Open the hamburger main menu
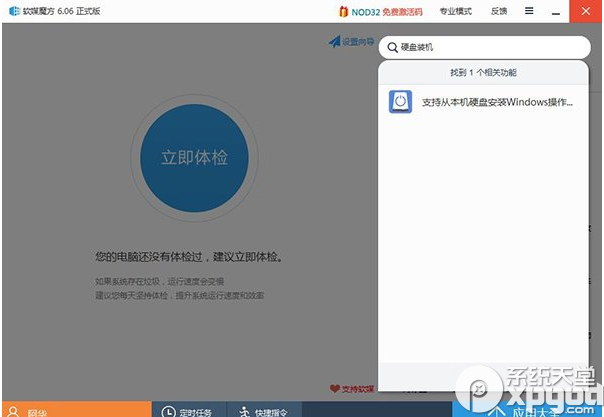Screen dimensions: 604x417 529,11
